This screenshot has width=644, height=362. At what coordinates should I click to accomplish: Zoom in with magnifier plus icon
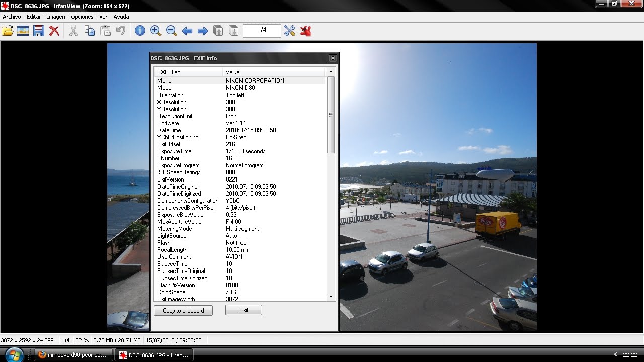155,31
